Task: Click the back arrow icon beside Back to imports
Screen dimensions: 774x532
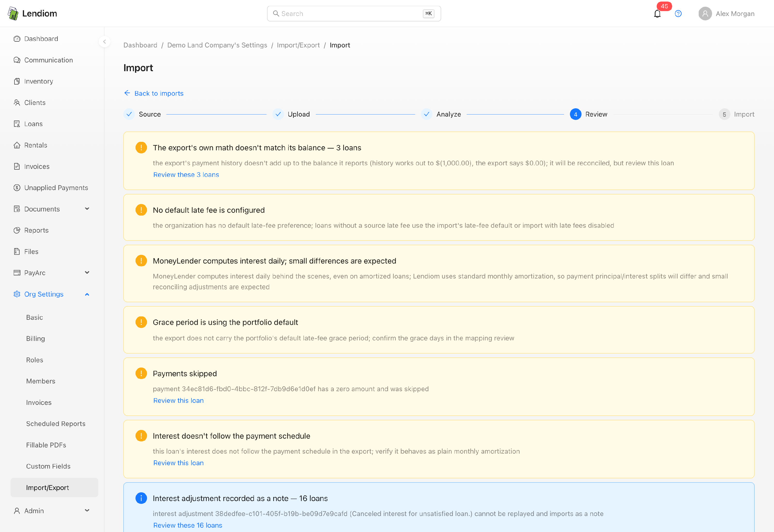Action: point(127,93)
